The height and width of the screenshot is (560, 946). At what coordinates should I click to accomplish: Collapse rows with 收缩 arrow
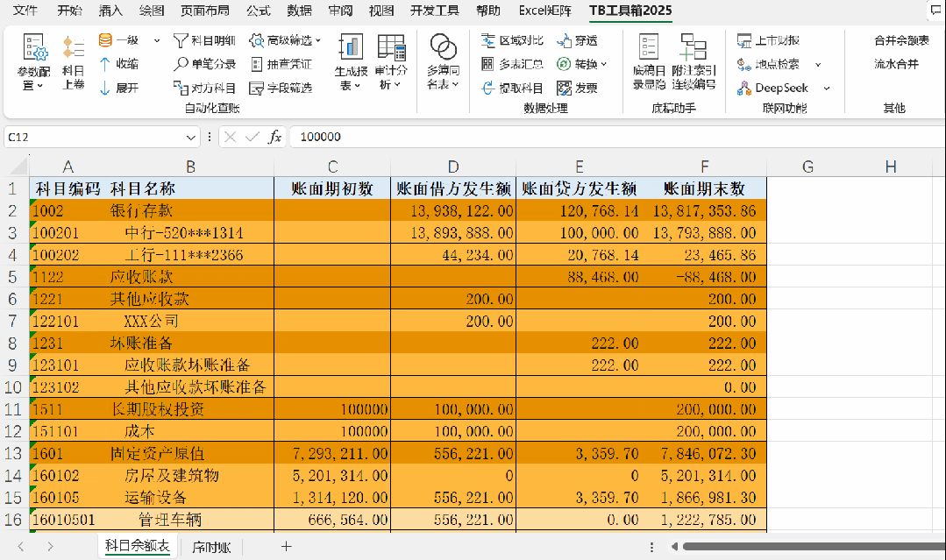point(119,64)
